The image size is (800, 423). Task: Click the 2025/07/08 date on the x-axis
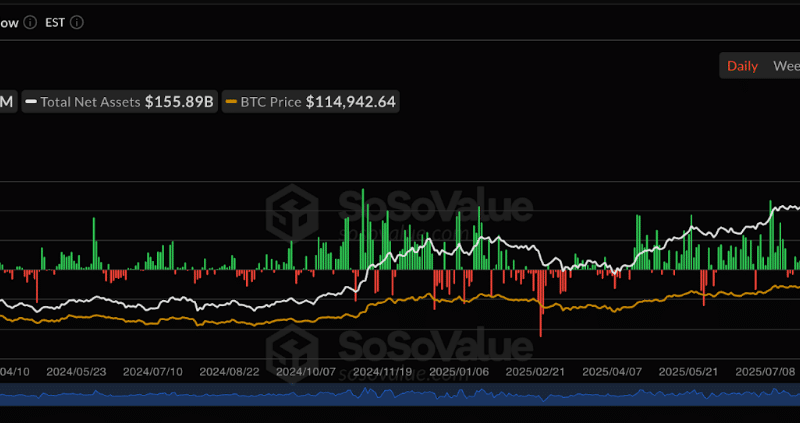coord(763,371)
